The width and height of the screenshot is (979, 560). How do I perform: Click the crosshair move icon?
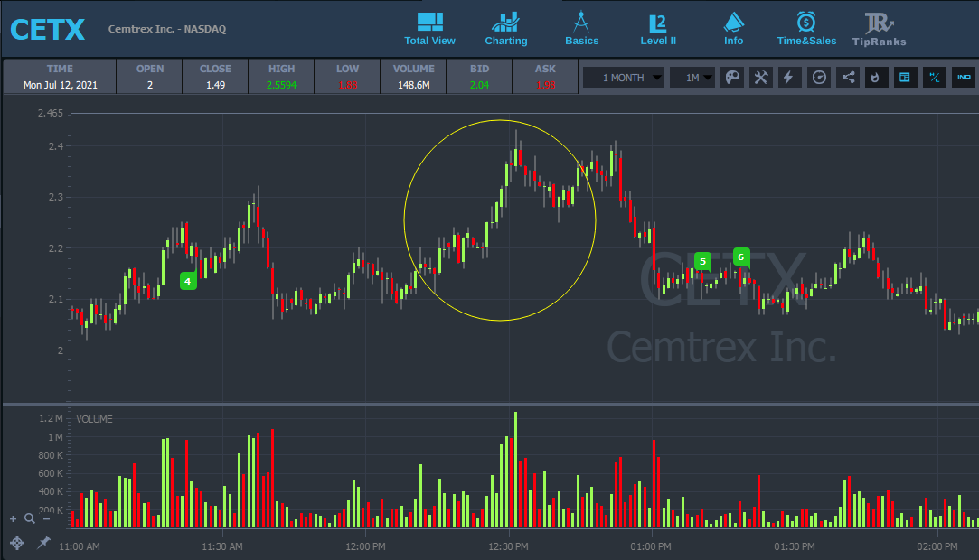tap(17, 543)
